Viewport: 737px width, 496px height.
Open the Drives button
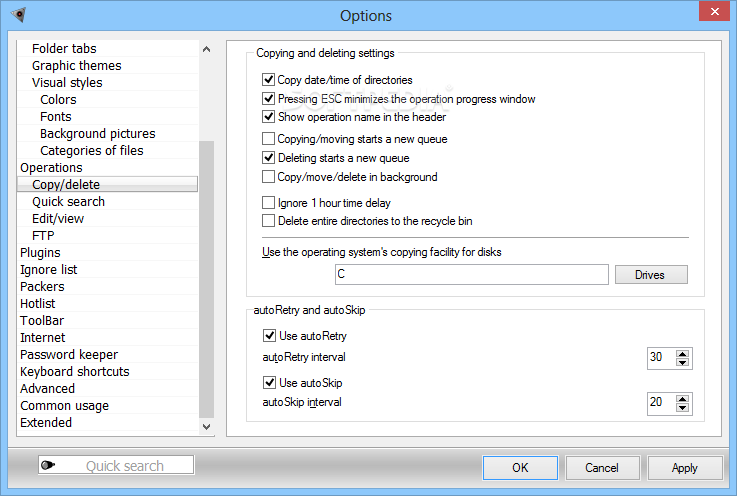(651, 275)
